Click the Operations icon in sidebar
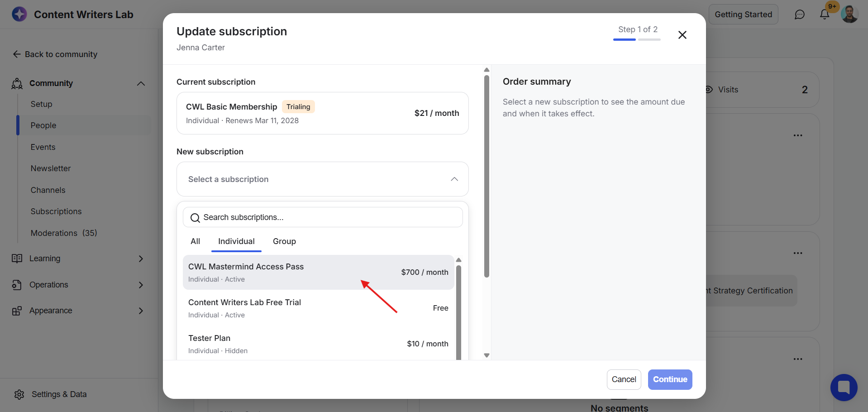 (17, 285)
